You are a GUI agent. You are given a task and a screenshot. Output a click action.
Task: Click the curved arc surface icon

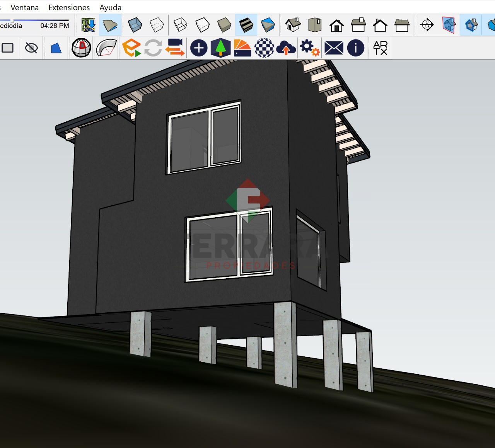point(106,48)
